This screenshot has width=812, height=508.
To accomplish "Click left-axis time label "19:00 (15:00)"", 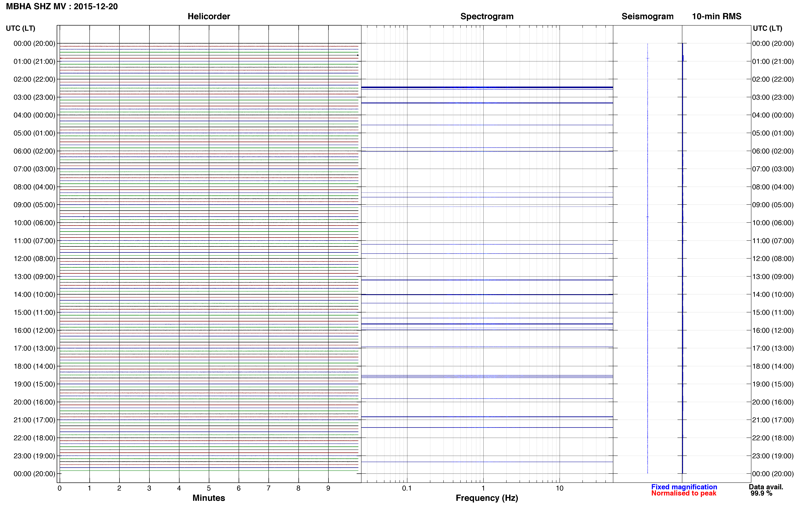I will [34, 384].
